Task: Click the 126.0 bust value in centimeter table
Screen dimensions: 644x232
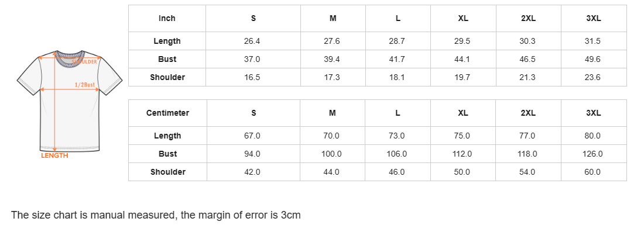Action: tap(592, 154)
